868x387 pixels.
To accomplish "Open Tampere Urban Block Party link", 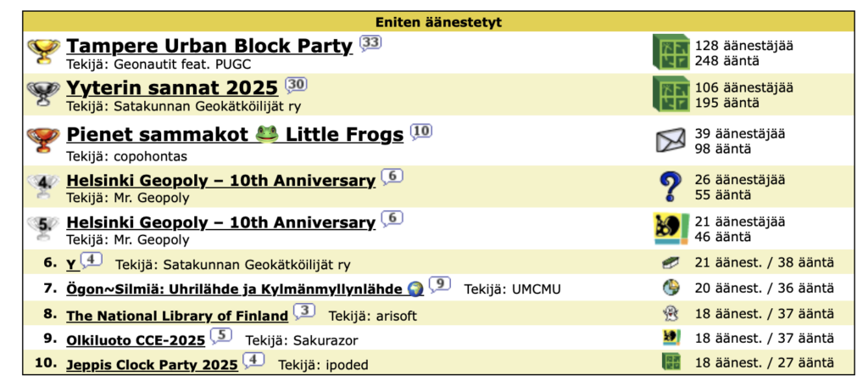I will tap(209, 47).
